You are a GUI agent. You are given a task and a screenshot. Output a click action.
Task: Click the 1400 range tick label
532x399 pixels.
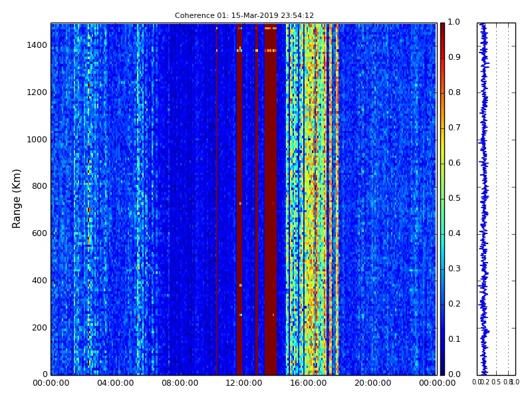coord(37,45)
